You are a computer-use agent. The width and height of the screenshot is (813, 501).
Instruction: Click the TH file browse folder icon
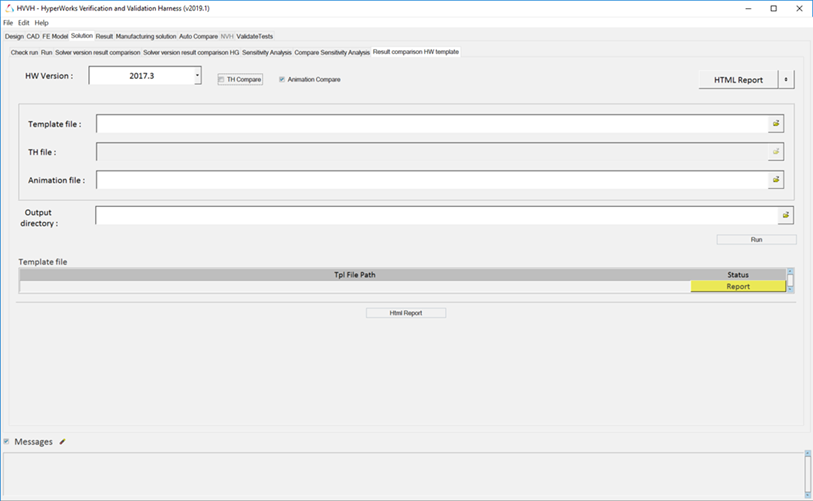776,152
